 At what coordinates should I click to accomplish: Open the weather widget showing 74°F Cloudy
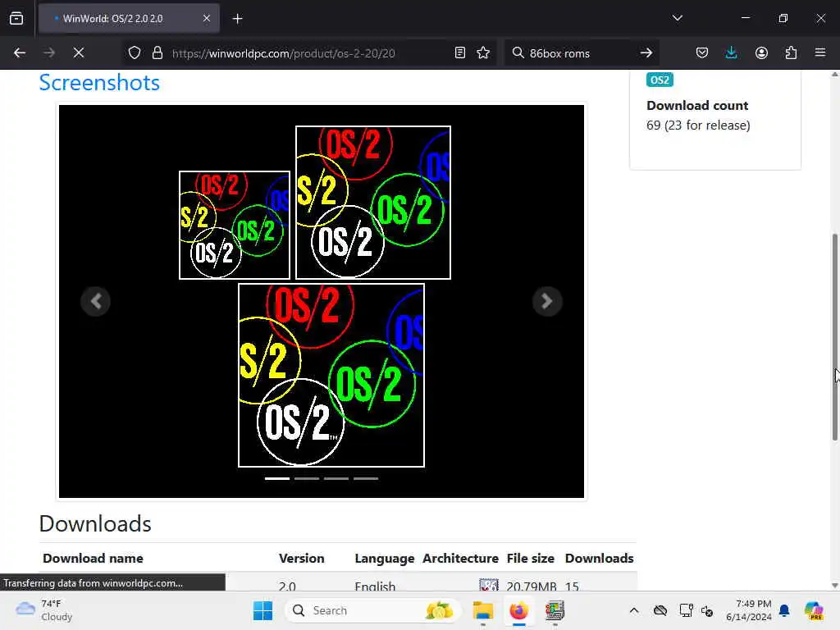coord(44,610)
